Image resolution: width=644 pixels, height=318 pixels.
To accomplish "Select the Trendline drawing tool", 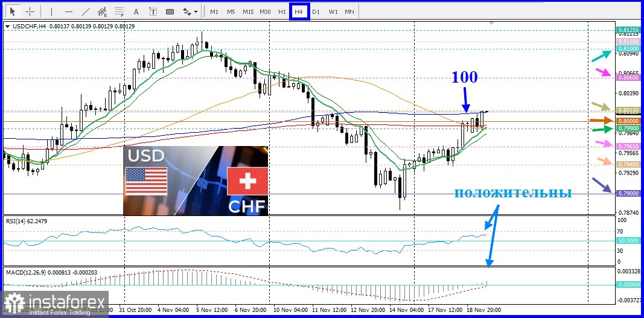I will tap(86, 11).
